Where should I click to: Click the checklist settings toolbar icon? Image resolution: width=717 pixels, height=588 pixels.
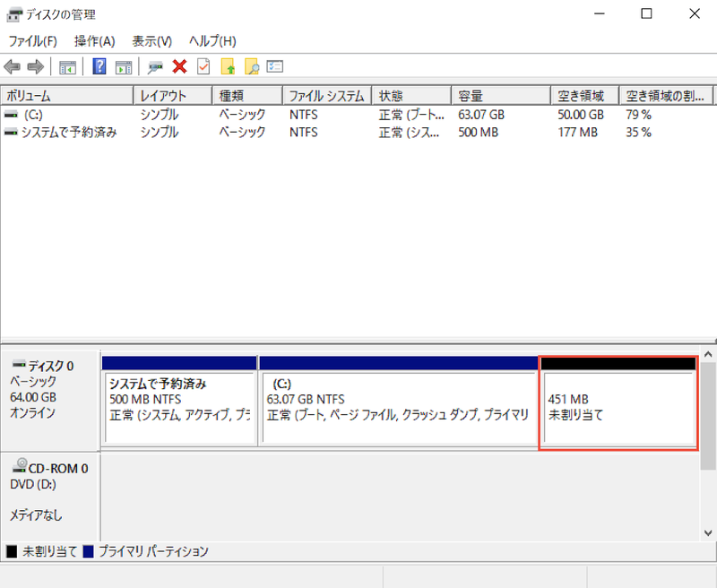point(275,67)
